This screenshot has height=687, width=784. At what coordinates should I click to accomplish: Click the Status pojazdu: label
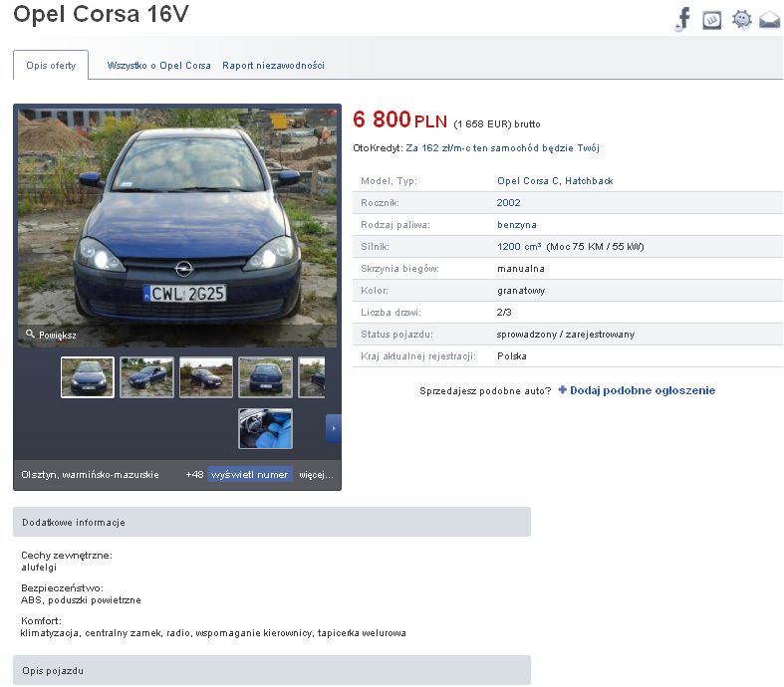(397, 335)
